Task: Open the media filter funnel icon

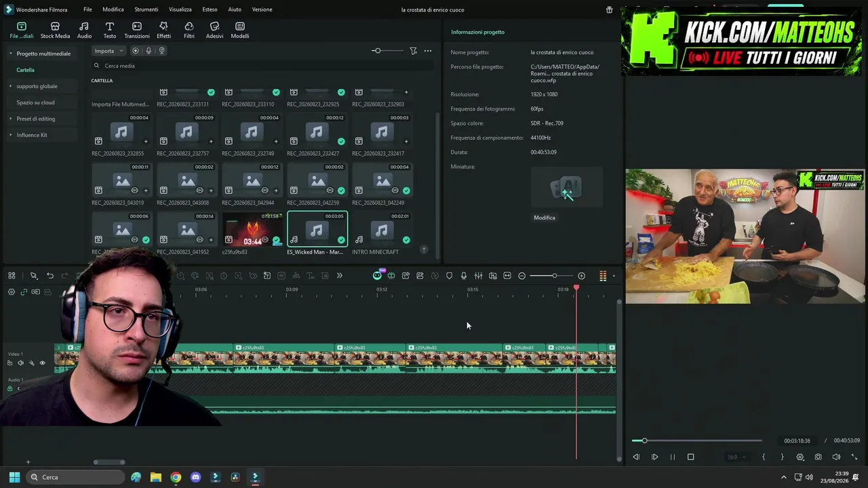Action: [413, 51]
